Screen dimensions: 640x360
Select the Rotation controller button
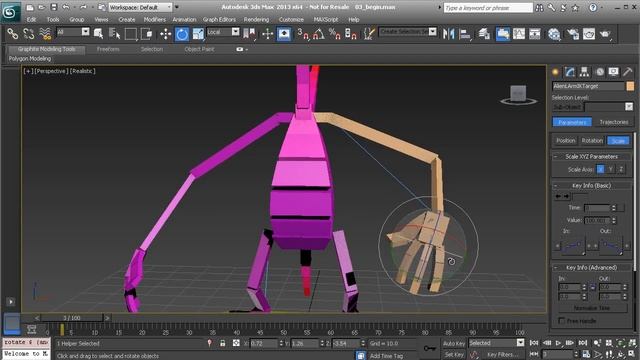click(592, 140)
